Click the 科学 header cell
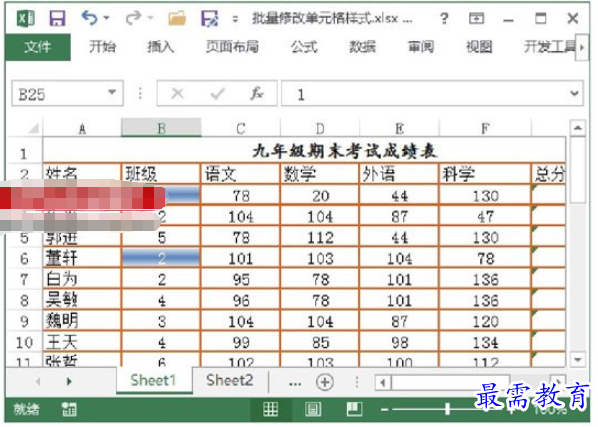598x427 pixels. pyautogui.click(x=485, y=174)
